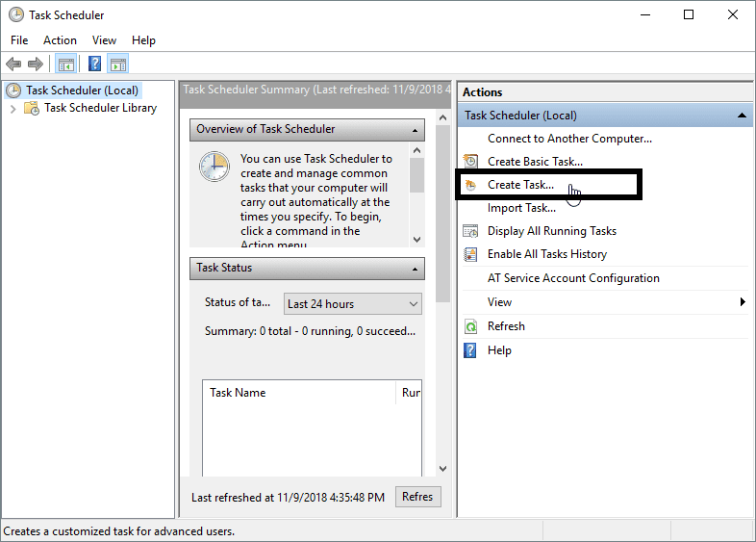Click the Back arrow in toolbar
Image resolution: width=756 pixels, height=542 pixels.
coord(13,65)
